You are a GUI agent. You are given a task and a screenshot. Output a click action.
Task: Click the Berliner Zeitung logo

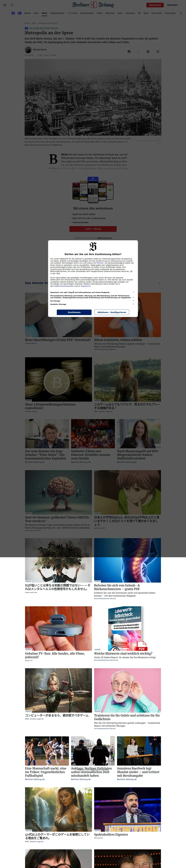click(93, 5)
